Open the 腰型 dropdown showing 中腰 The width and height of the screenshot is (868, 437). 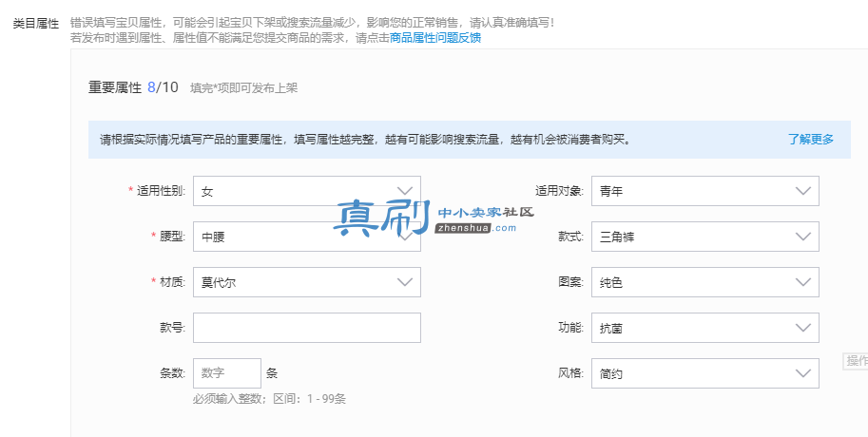pyautogui.click(x=307, y=237)
